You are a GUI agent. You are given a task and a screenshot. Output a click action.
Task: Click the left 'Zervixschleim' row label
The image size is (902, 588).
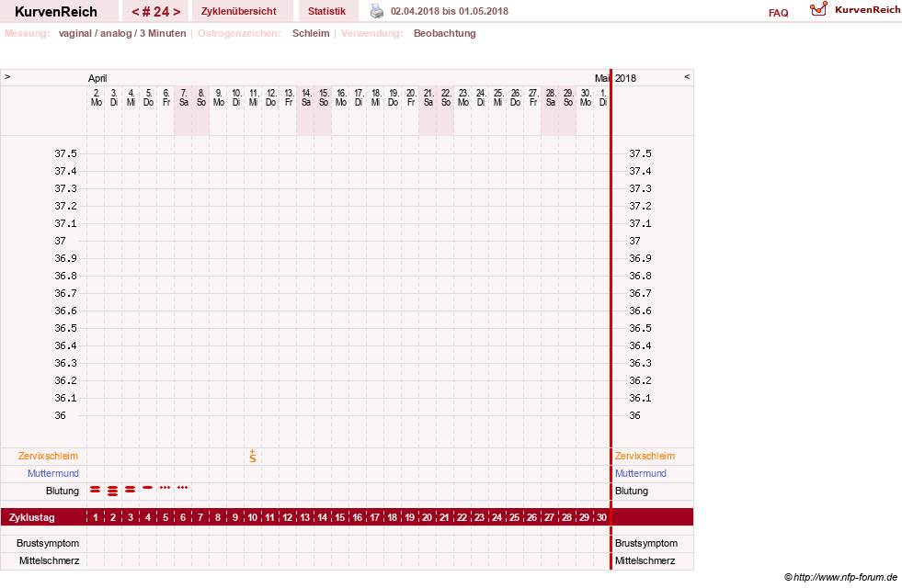[49, 456]
